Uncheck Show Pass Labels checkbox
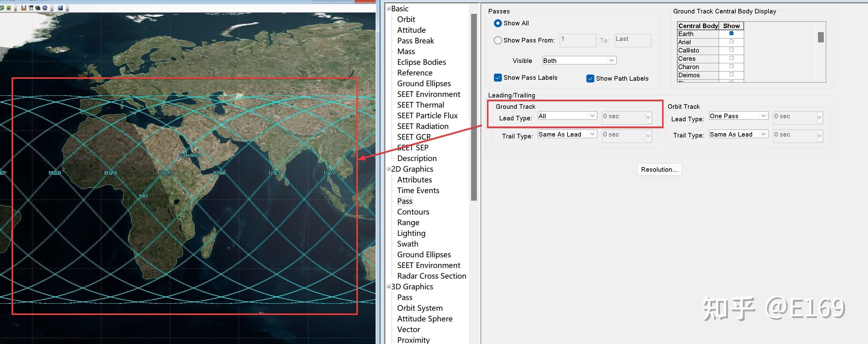Screen dimensions: 868x344 [498, 78]
